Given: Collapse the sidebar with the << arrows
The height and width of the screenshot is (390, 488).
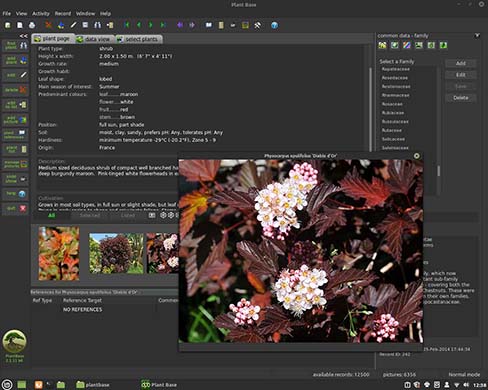Looking at the screenshot, I should 23,36.
